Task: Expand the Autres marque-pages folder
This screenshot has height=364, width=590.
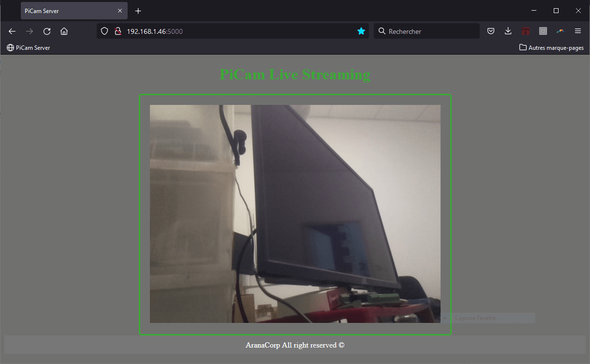Action: [551, 47]
